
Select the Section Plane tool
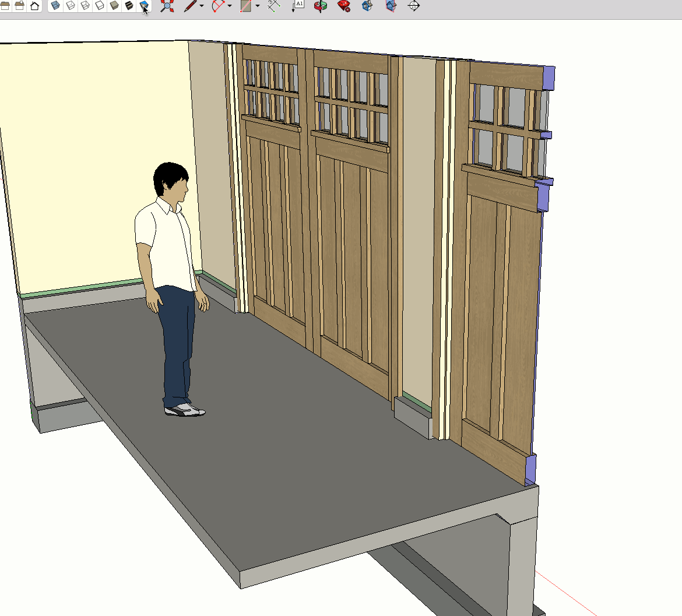coord(413,6)
